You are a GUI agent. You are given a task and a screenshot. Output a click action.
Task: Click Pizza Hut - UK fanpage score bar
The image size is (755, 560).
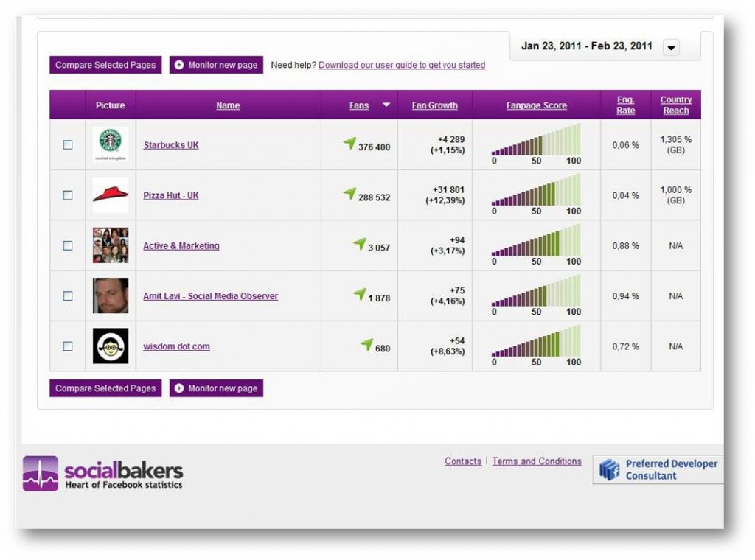[x=536, y=190]
